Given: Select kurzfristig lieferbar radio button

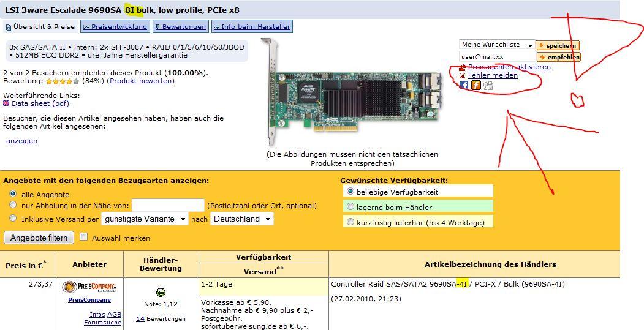Looking at the screenshot, I should click(x=350, y=222).
